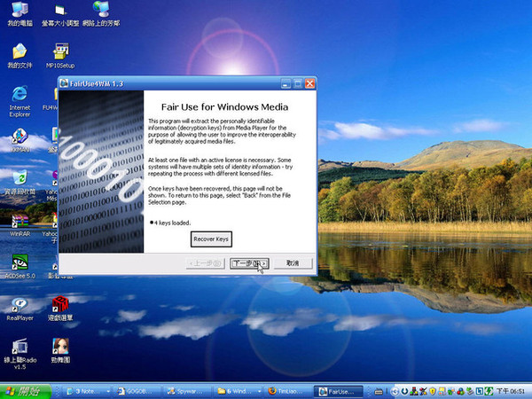Click the yellow shield tray icon
This screenshot has width=532, height=399.
(433, 392)
